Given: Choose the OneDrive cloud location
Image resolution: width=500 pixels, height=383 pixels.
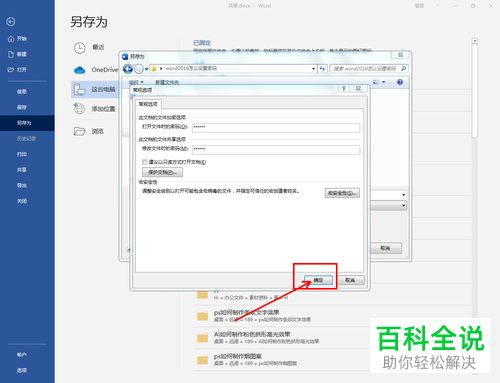Looking at the screenshot, I should 96,70.
